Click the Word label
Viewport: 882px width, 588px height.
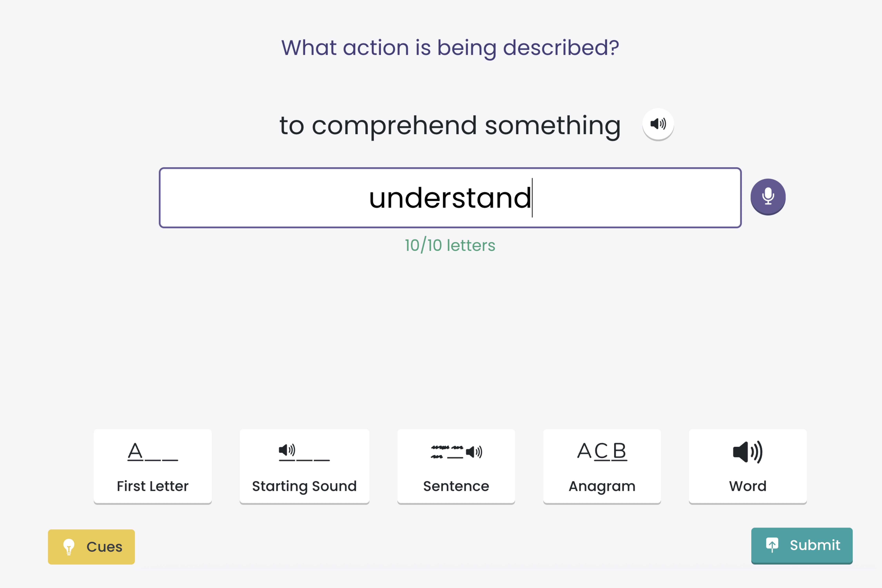point(748,486)
